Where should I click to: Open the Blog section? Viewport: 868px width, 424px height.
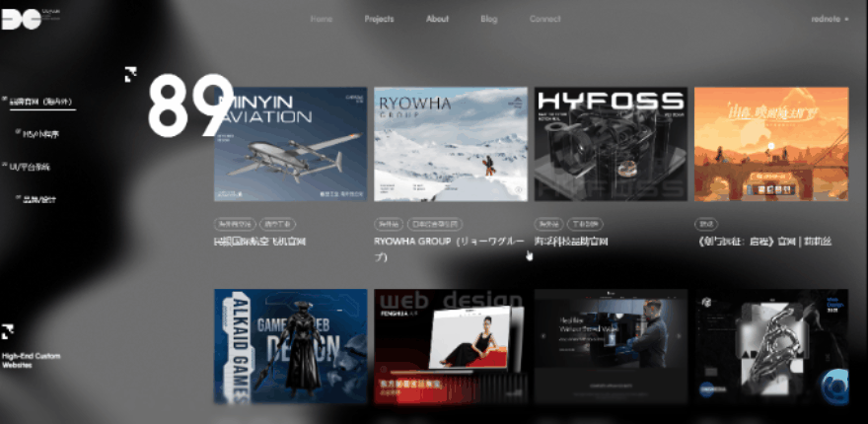(489, 19)
